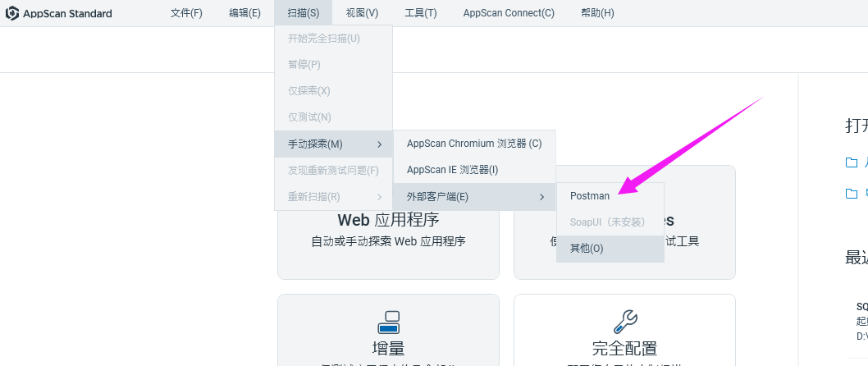Close the 扫描(S) menu from the menu bar
The image size is (868, 366).
pyautogui.click(x=304, y=13)
